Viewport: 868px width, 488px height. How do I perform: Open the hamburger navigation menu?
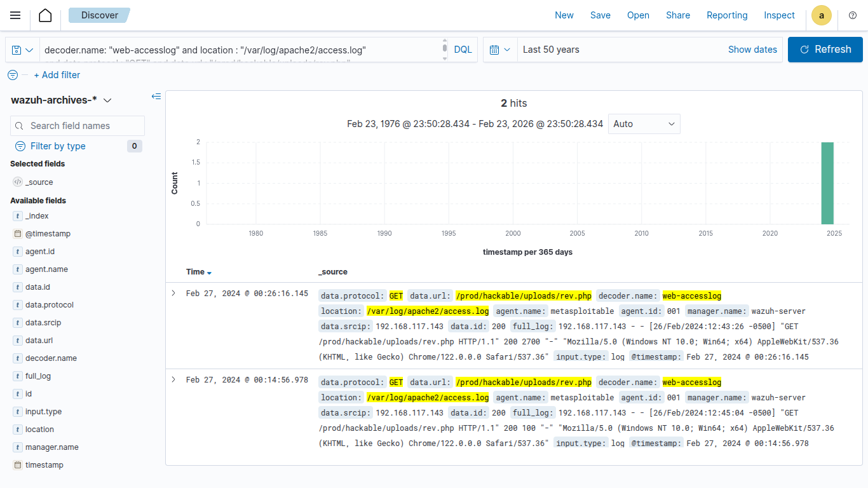[15, 15]
